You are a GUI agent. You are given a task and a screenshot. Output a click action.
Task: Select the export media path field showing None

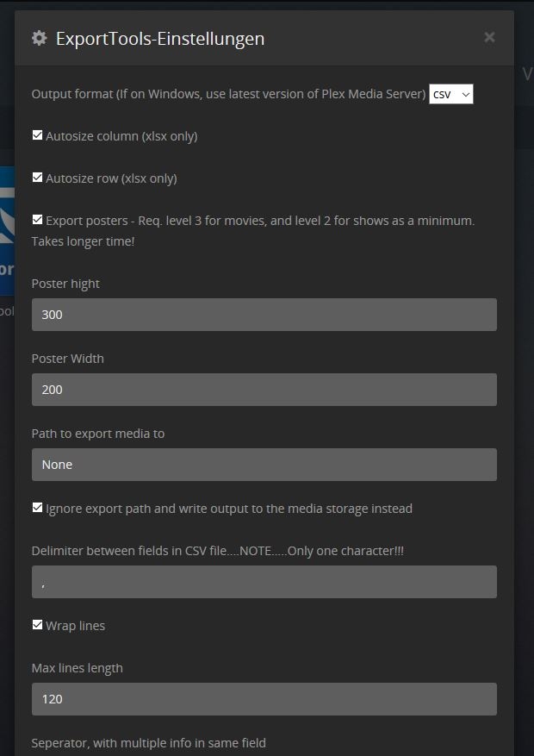(x=264, y=465)
